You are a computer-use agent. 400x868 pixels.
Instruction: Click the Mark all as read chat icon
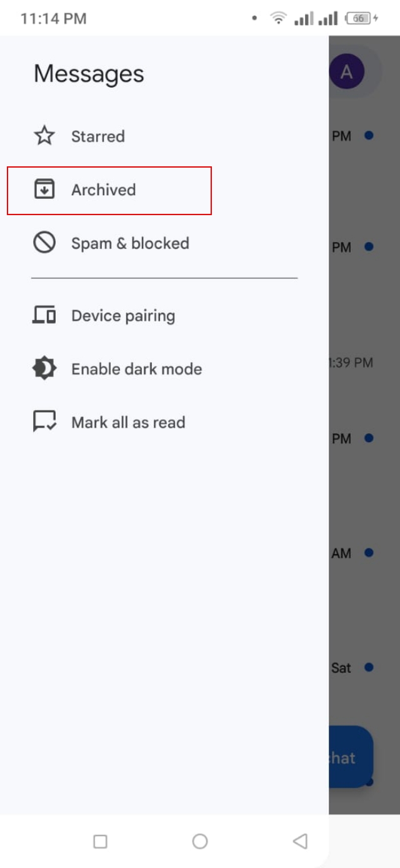tap(44, 422)
